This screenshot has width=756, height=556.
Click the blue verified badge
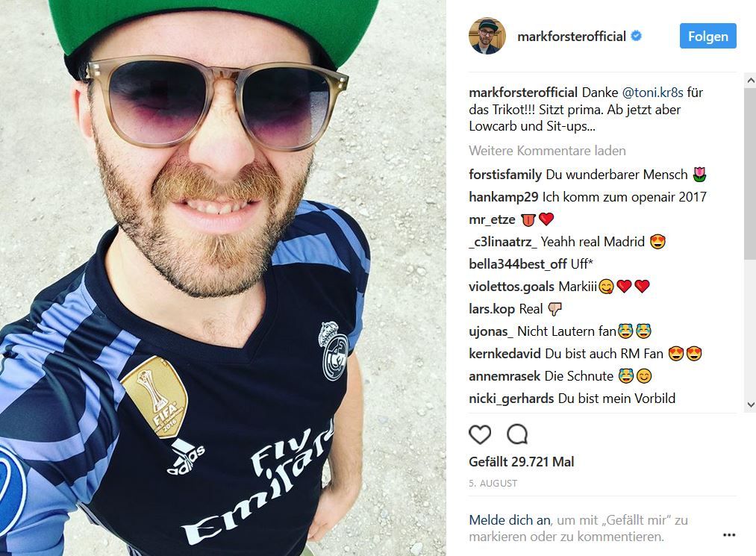click(x=637, y=36)
